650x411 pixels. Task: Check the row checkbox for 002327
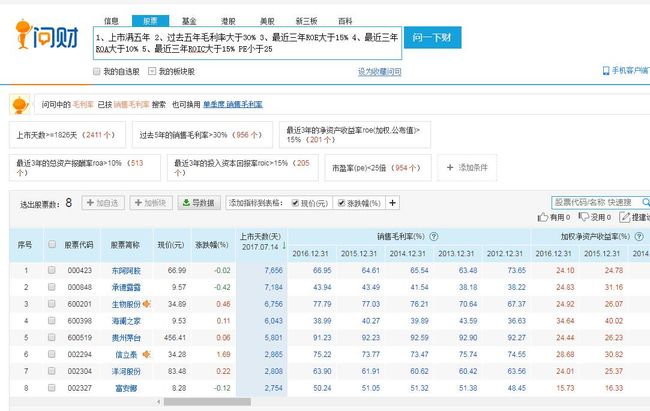[x=51, y=388]
